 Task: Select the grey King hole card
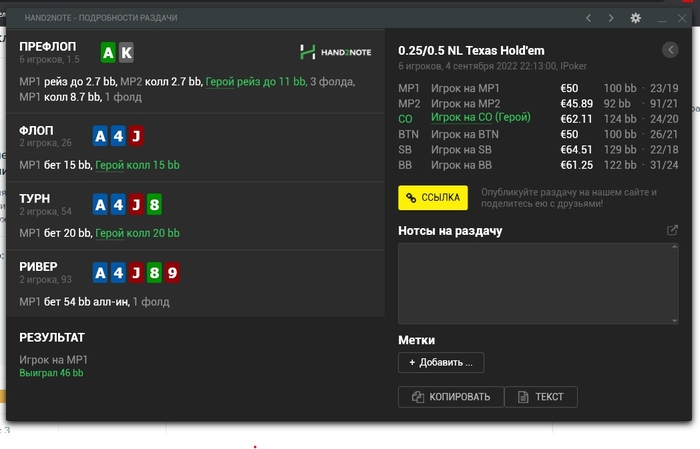[125, 53]
